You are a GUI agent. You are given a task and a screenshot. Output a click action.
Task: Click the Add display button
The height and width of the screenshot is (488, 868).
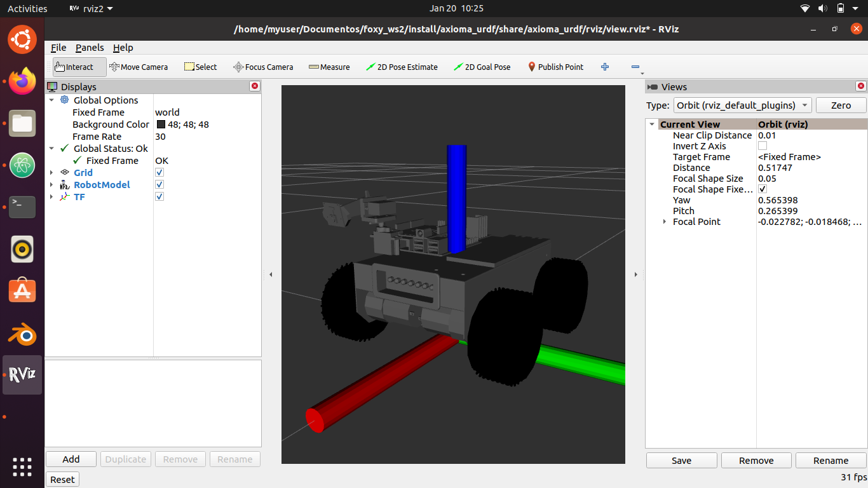click(x=71, y=459)
